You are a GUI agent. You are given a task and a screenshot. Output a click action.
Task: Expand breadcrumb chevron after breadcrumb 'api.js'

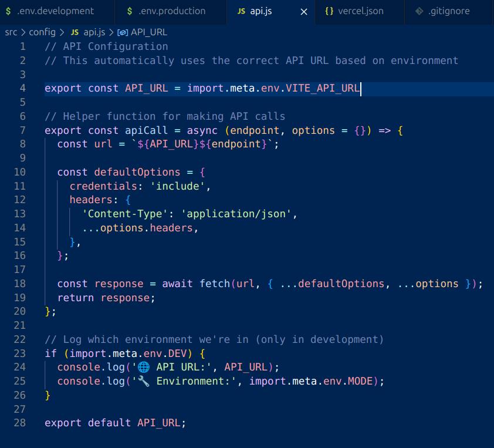pos(111,32)
